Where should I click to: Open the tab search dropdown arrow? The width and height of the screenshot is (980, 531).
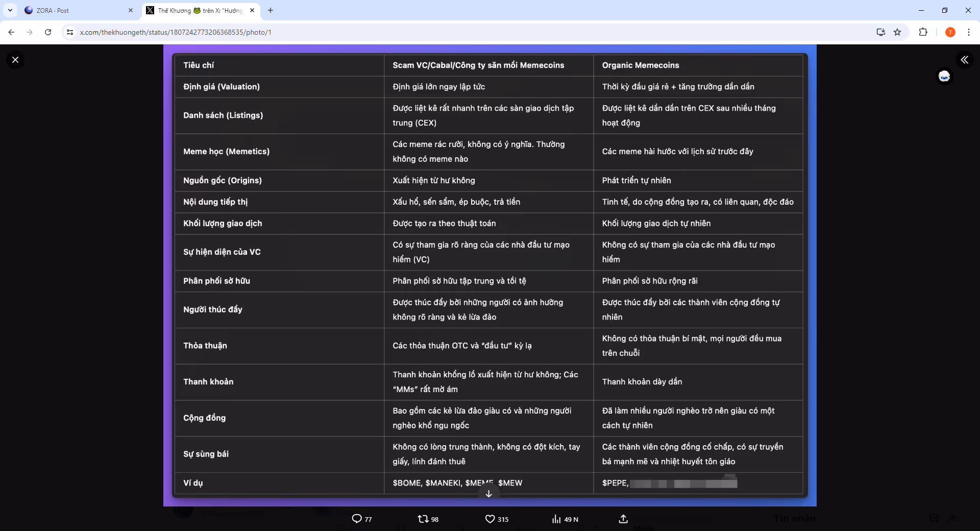coord(10,10)
